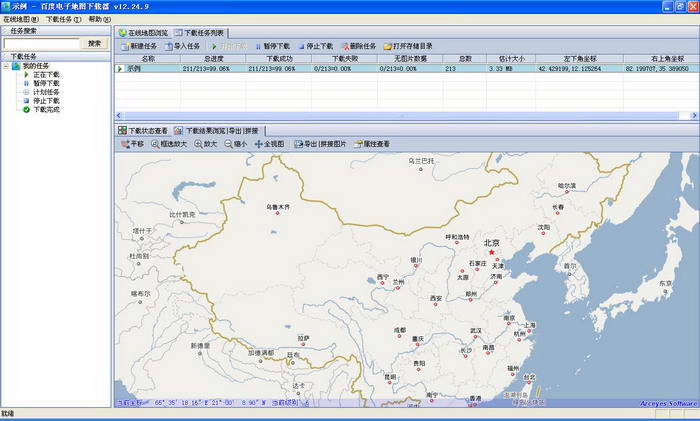Image resolution: width=700 pixels, height=421 pixels.
Task: Click the 删除任务 delete task icon
Action: (x=345, y=46)
